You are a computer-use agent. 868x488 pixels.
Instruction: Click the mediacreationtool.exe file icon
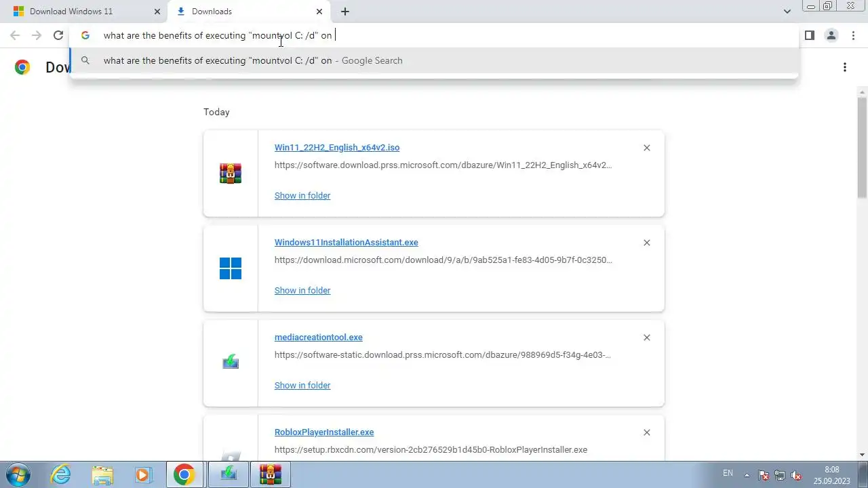(x=231, y=363)
